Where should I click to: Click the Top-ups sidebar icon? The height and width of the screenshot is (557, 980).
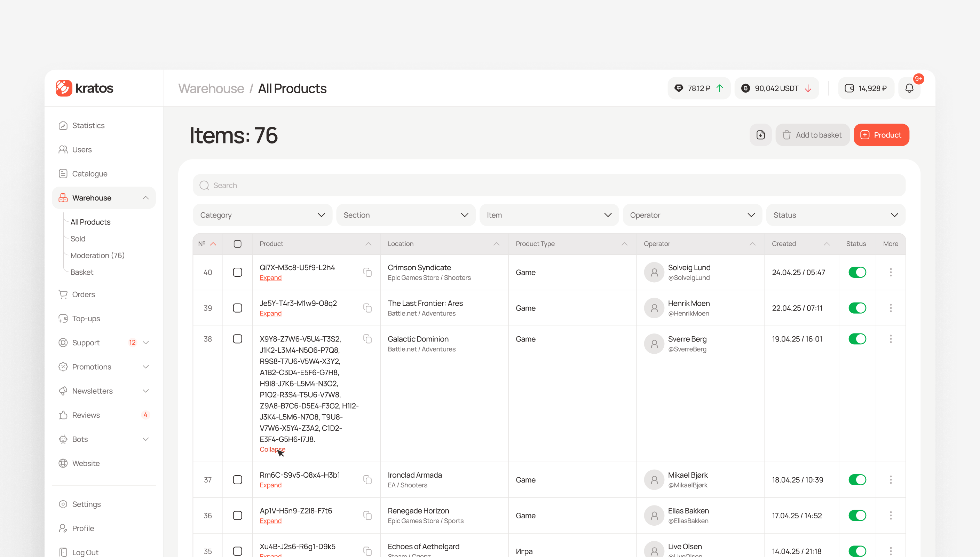point(63,319)
